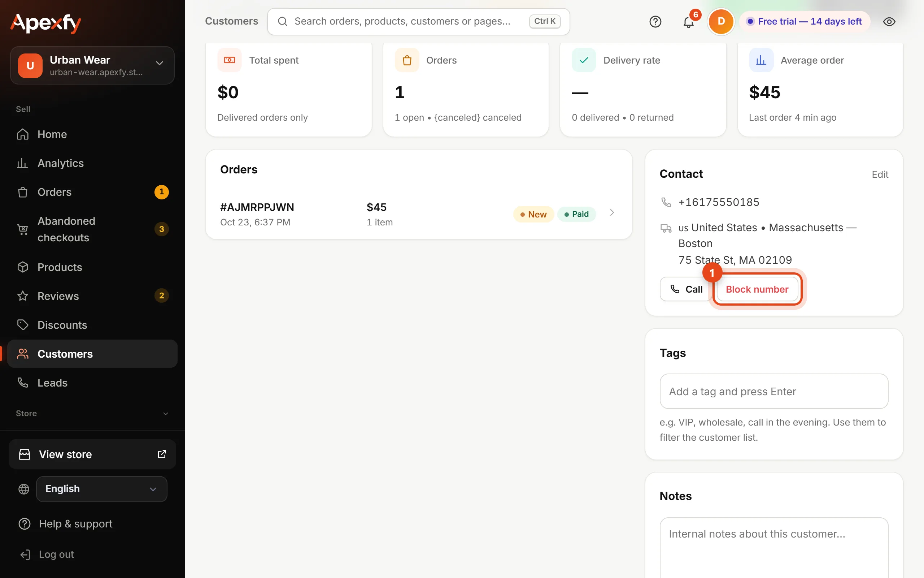This screenshot has height=578, width=924.
Task: Click the Orders bag icon in stats card
Action: (407, 60)
